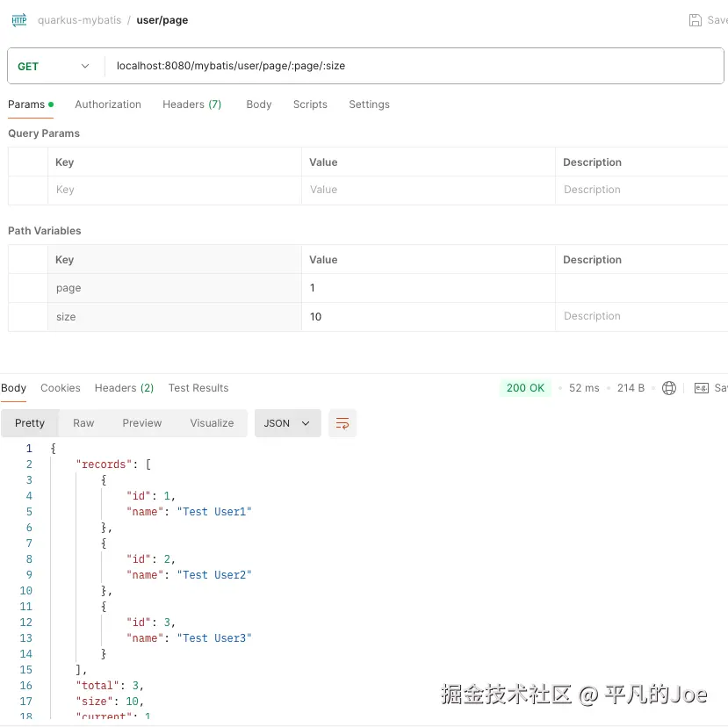Select the Pretty view
728x727 pixels.
point(30,423)
